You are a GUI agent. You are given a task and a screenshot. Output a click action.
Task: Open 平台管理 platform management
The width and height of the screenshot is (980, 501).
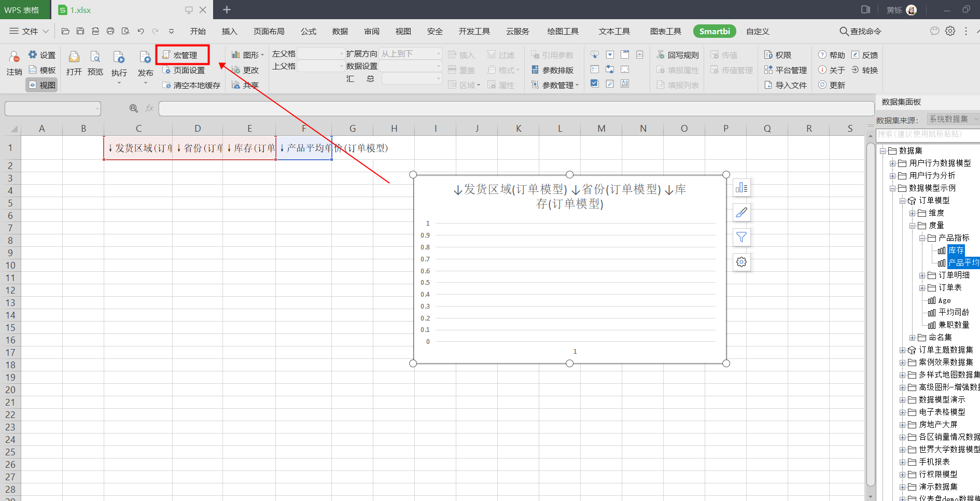click(x=786, y=70)
